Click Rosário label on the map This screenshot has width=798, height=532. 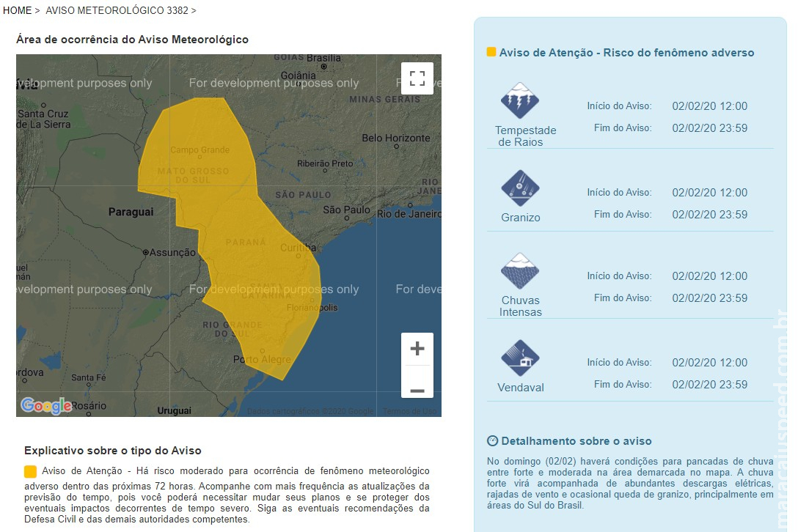pos(89,406)
